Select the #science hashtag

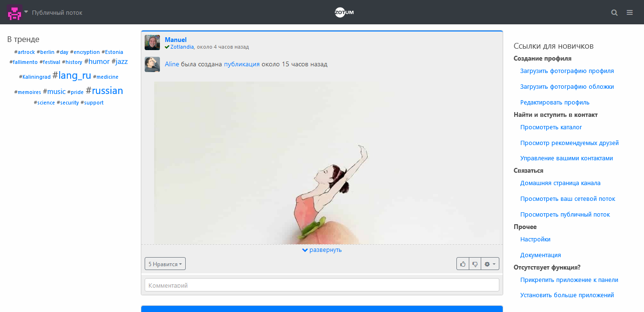44,103
